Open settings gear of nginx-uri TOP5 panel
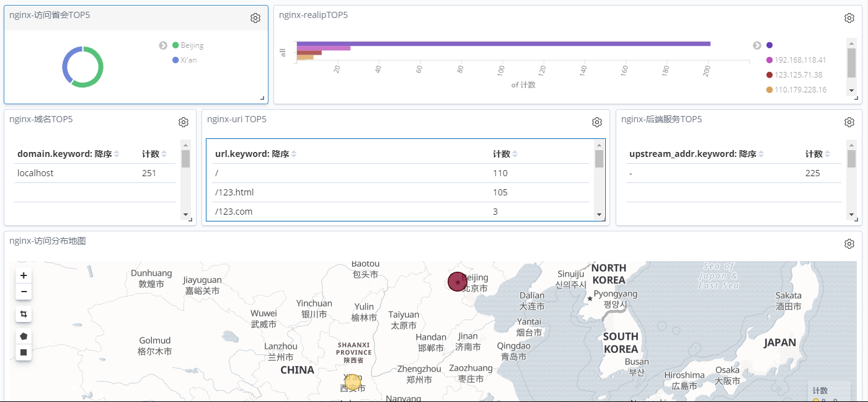This screenshot has width=868, height=402. [x=597, y=122]
